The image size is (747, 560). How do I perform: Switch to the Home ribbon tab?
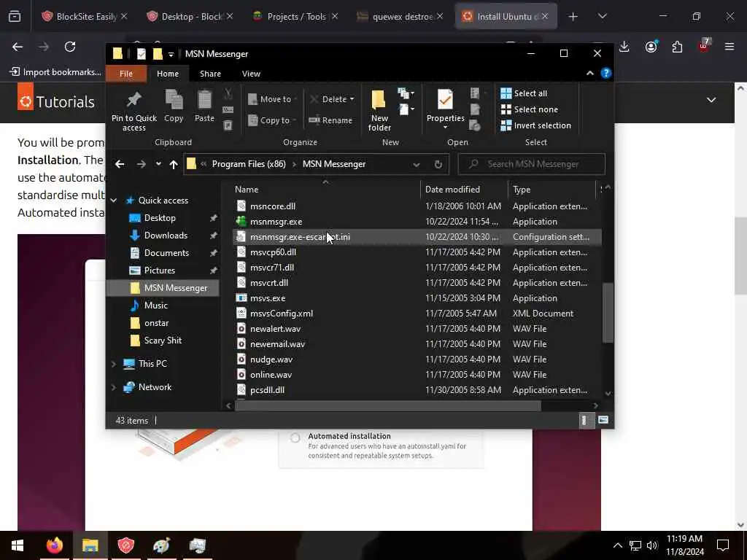168,74
